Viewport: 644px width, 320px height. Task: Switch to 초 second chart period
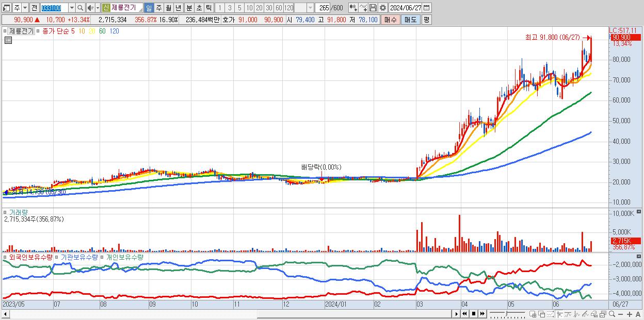point(199,8)
